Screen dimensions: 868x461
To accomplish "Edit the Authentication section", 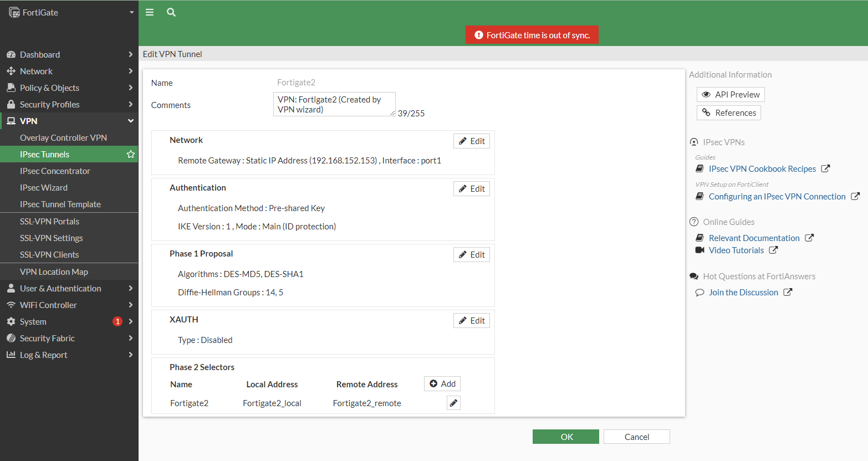I will pyautogui.click(x=472, y=188).
